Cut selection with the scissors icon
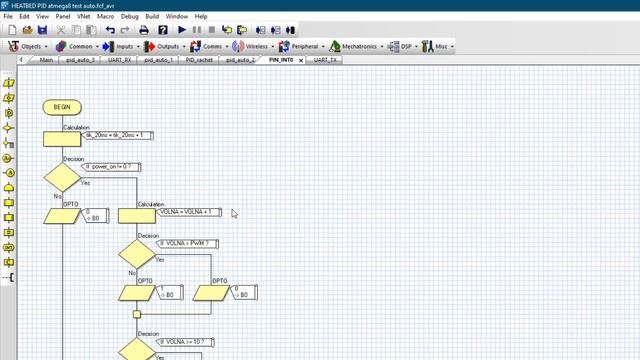Viewport: 640px width, 360px height. (61, 30)
